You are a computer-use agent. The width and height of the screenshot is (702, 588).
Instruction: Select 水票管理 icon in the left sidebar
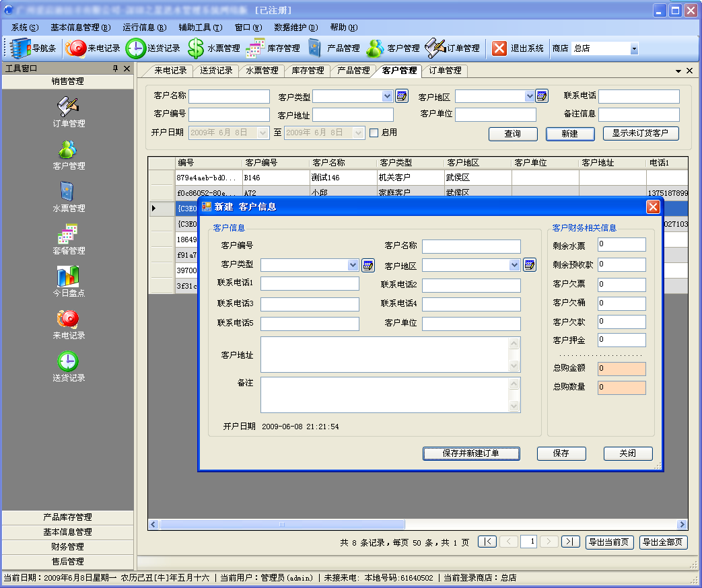68,197
